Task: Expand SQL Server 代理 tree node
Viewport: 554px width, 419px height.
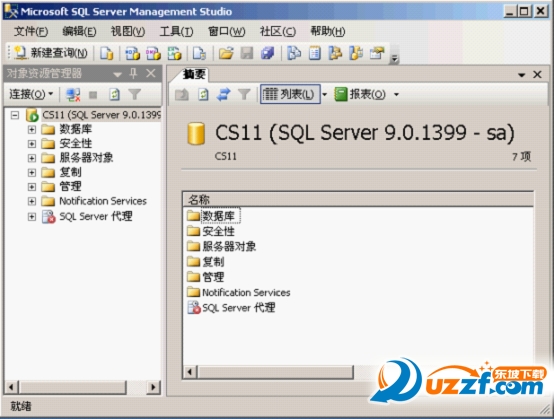Action: 31,217
